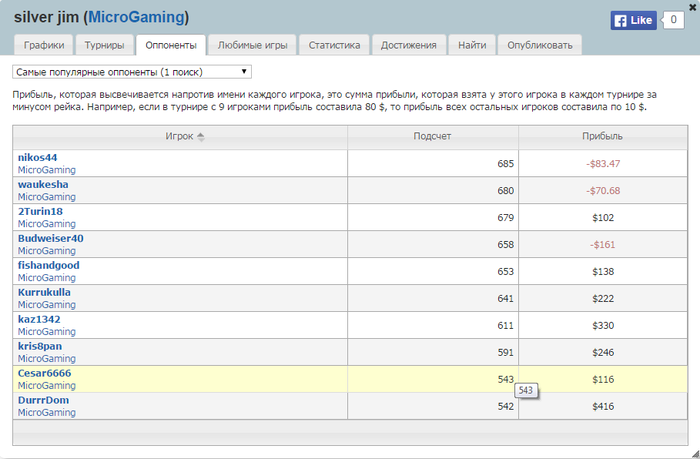Screen dimensions: 700x459
Task: Sort by the Игрок column arrow icon
Action: [x=201, y=137]
